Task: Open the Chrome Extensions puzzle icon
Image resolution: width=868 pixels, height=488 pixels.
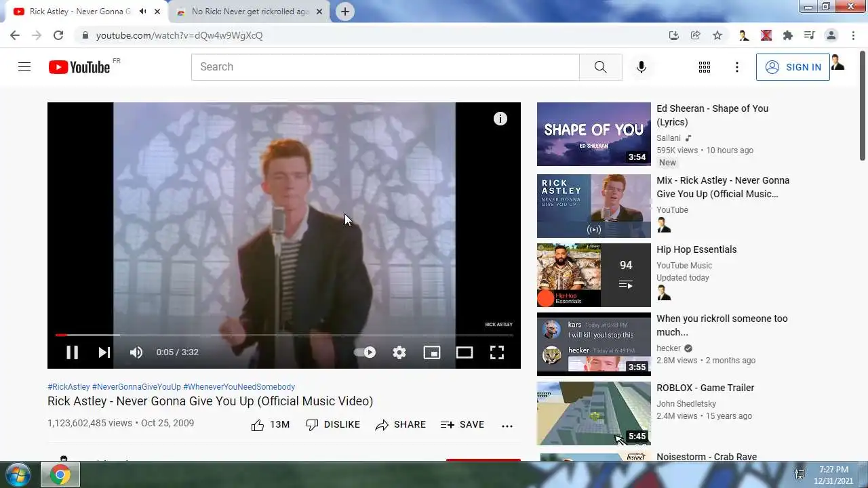Action: tap(787, 35)
